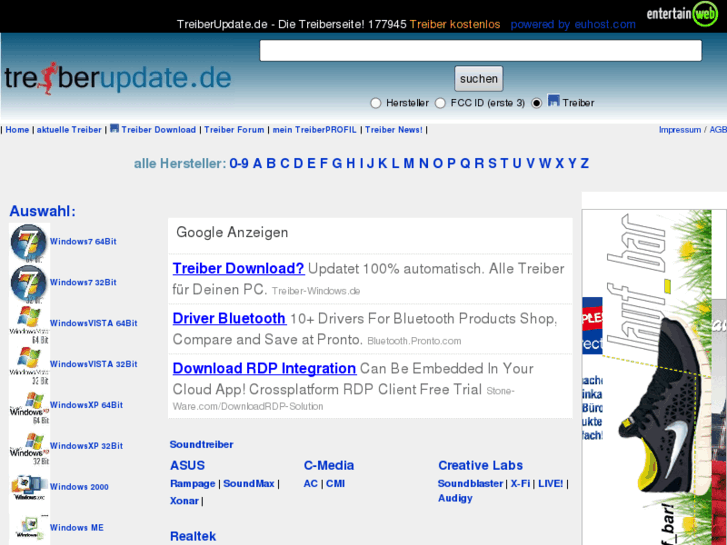Open the Windows7 32Bit text link
The height and width of the screenshot is (545, 727).
(x=83, y=282)
